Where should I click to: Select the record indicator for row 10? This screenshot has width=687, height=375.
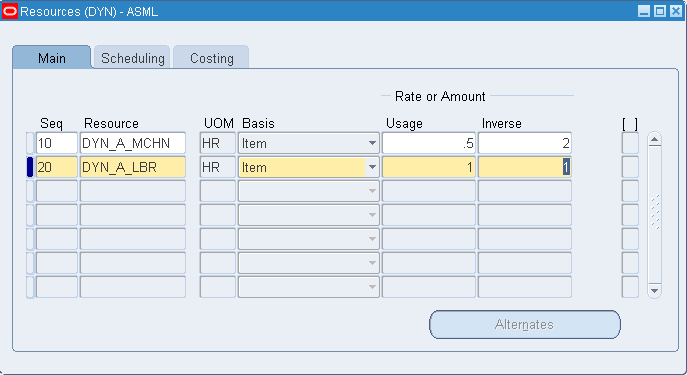tap(30, 143)
